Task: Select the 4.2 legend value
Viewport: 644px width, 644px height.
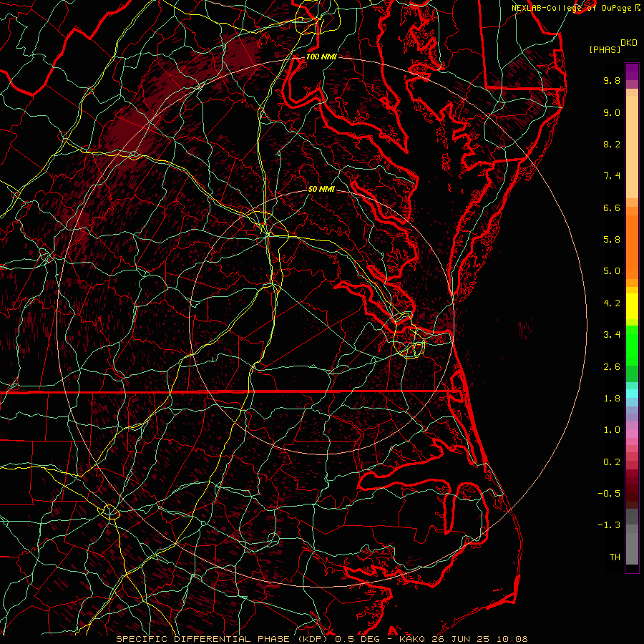Action: click(612, 303)
